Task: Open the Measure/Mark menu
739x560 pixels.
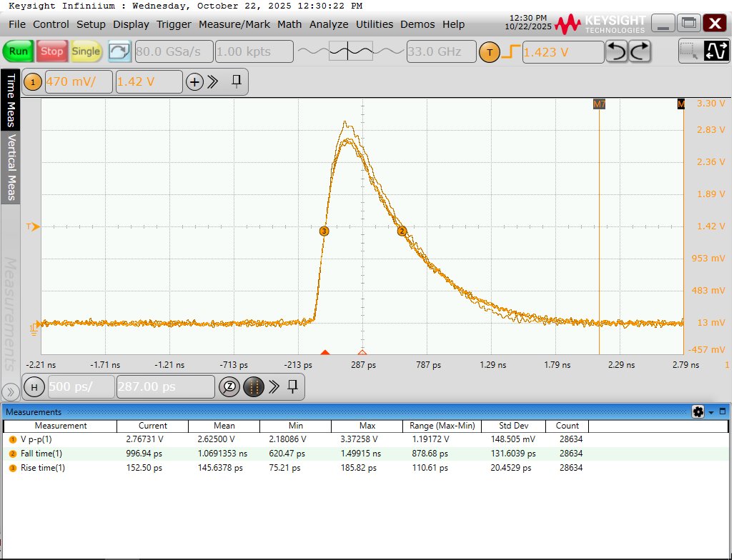Action: tap(234, 24)
